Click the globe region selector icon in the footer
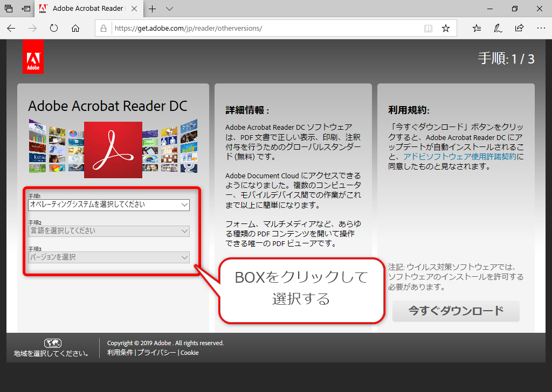 (52, 343)
